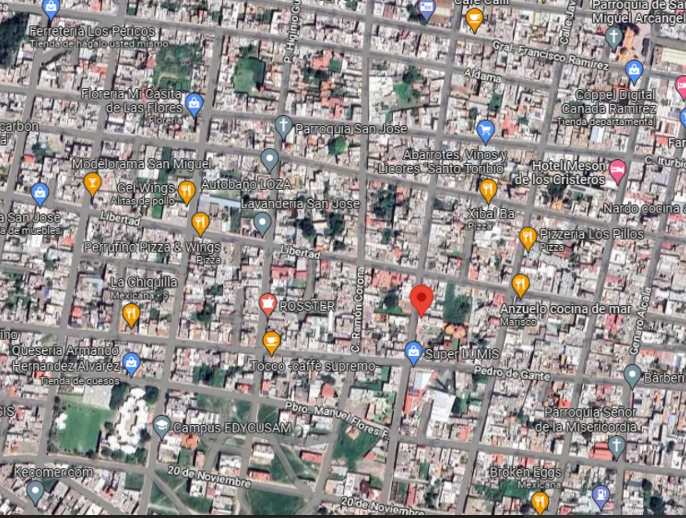Select the Nardo cocina label
This screenshot has height=518, width=686.
click(x=644, y=209)
